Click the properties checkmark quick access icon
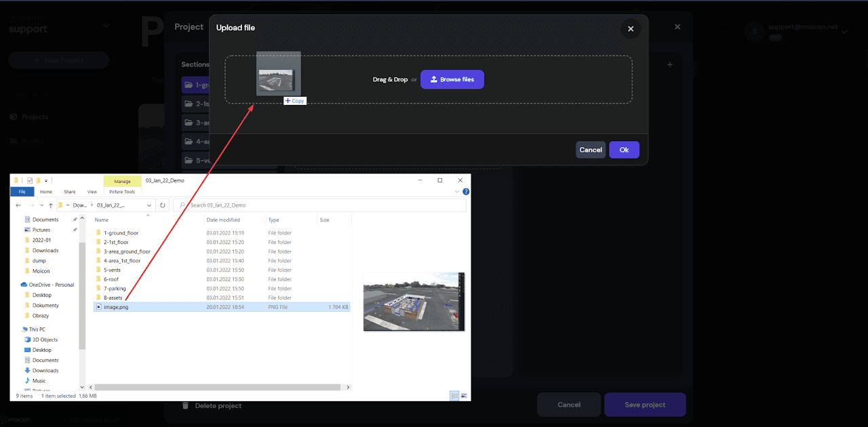Image resolution: width=868 pixels, height=427 pixels. (29, 181)
